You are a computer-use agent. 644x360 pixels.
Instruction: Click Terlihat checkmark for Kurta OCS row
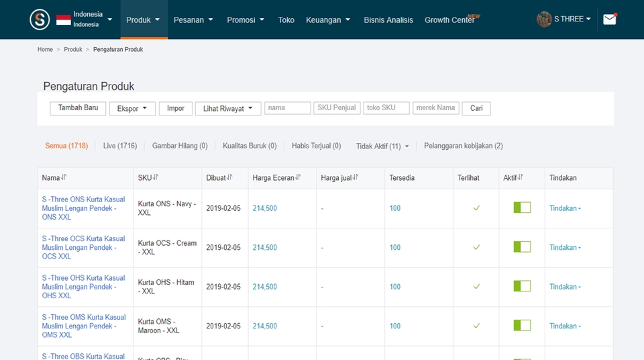[x=476, y=247]
